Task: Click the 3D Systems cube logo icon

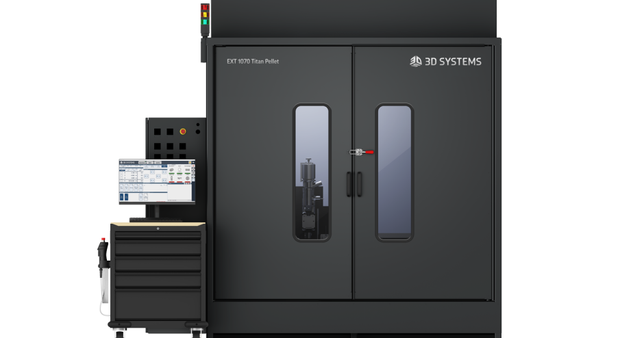Action: [x=415, y=62]
